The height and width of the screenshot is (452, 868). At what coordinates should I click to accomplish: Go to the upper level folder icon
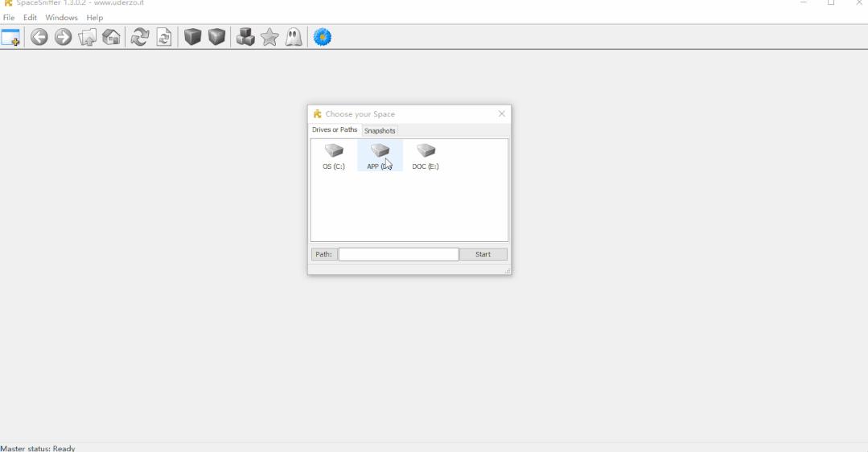(x=88, y=37)
